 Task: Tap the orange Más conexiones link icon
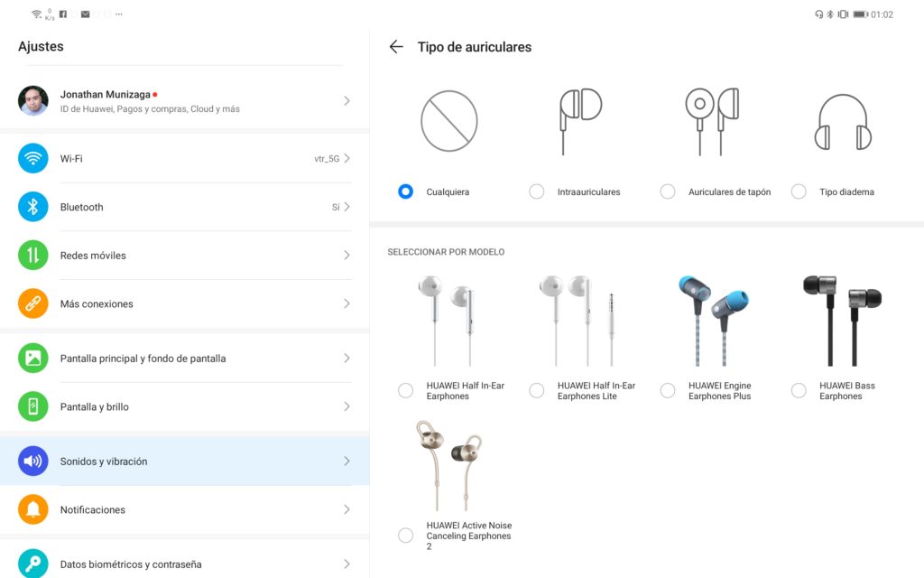(33, 303)
